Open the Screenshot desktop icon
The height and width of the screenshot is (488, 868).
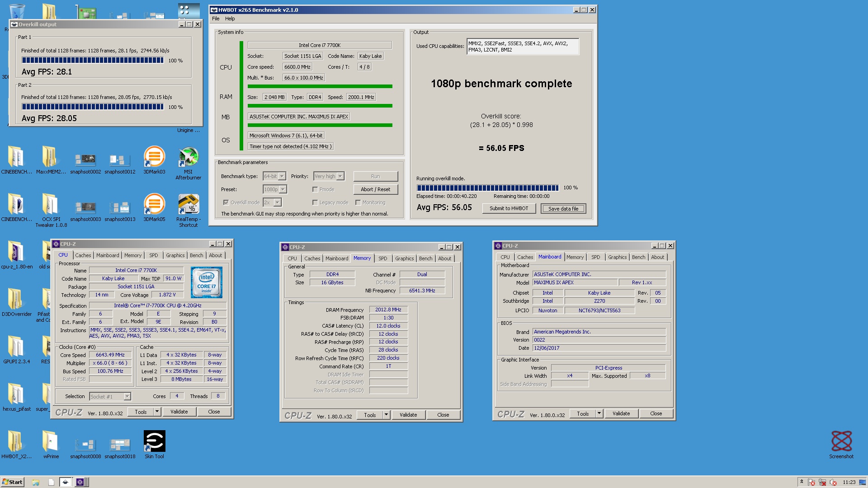pyautogui.click(x=841, y=445)
